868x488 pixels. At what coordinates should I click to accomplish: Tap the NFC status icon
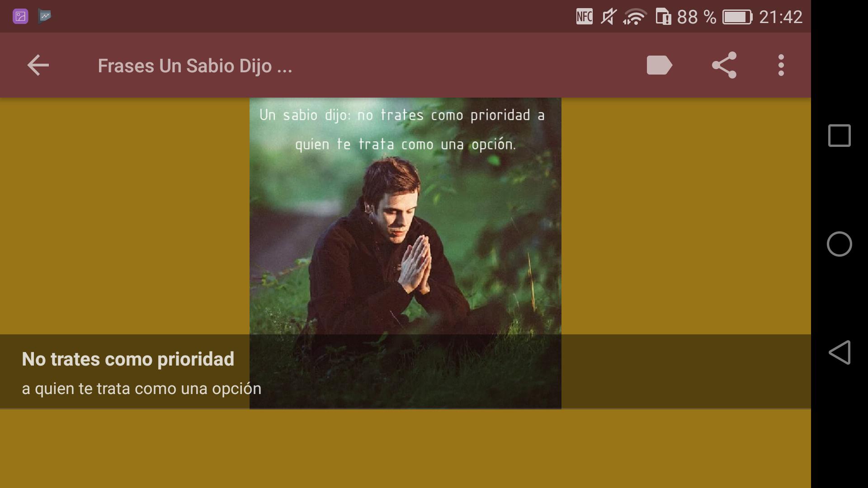click(x=584, y=17)
